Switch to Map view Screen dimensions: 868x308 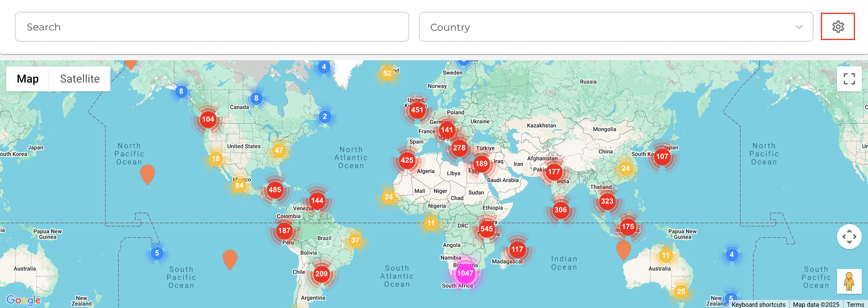[x=28, y=79]
